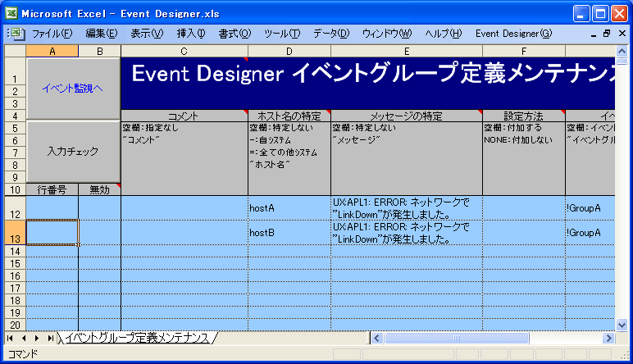Select row 20 header
The width and height of the screenshot is (633, 364).
[x=16, y=325]
